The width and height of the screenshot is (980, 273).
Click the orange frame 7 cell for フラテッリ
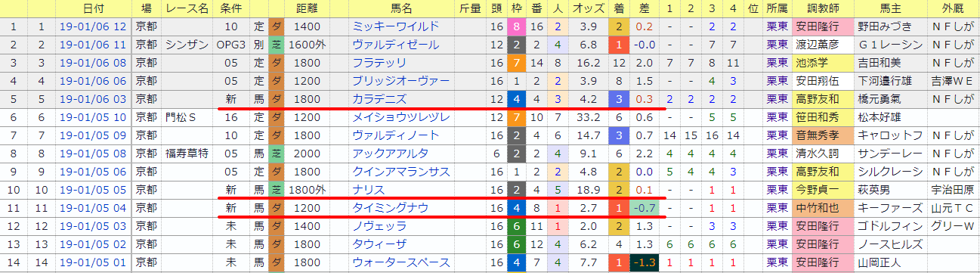pos(516,63)
